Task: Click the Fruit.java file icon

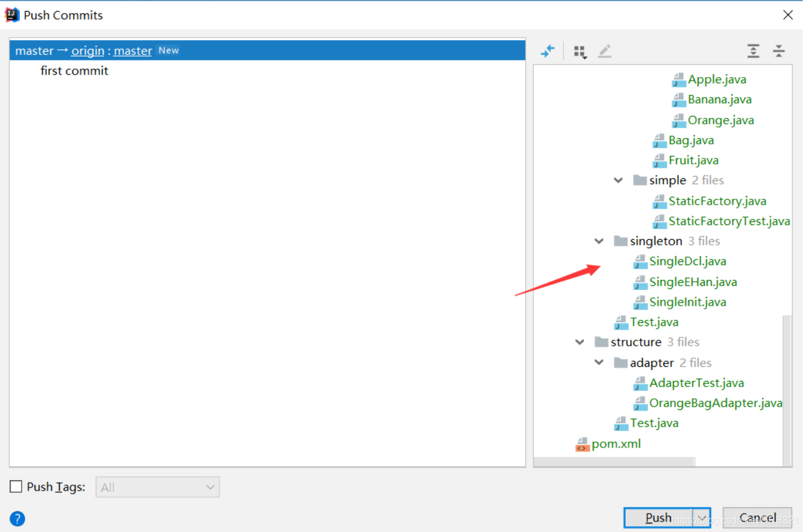Action: tap(660, 160)
